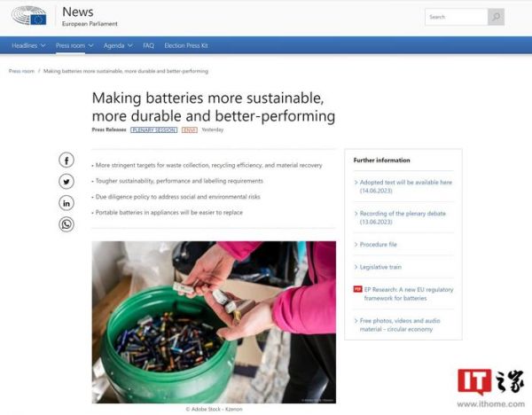Click the European Parliament logo

[x=30, y=16]
